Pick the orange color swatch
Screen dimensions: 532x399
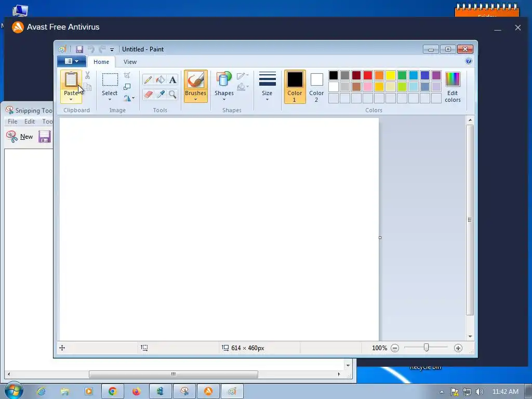(379, 75)
